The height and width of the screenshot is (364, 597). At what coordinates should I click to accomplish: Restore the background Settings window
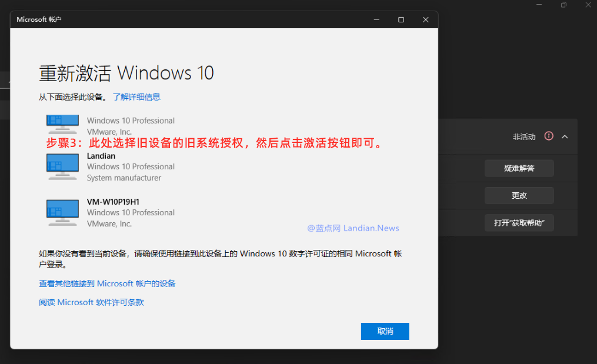563,5
